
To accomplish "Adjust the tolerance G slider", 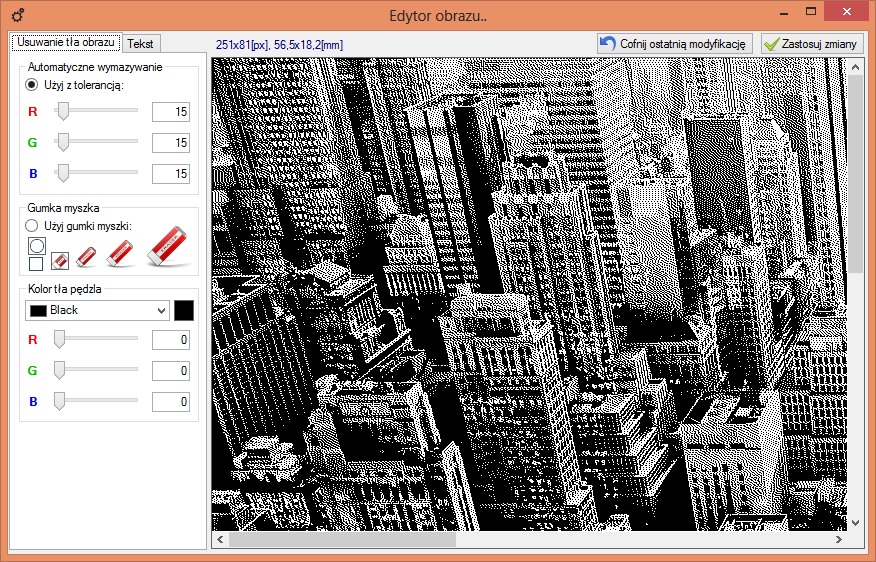I will pyautogui.click(x=63, y=142).
